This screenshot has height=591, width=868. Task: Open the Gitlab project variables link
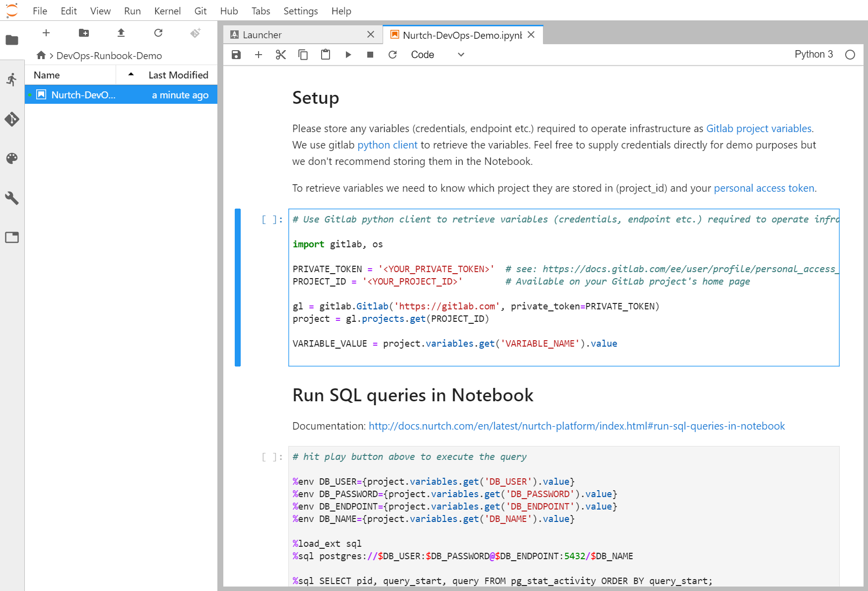759,129
